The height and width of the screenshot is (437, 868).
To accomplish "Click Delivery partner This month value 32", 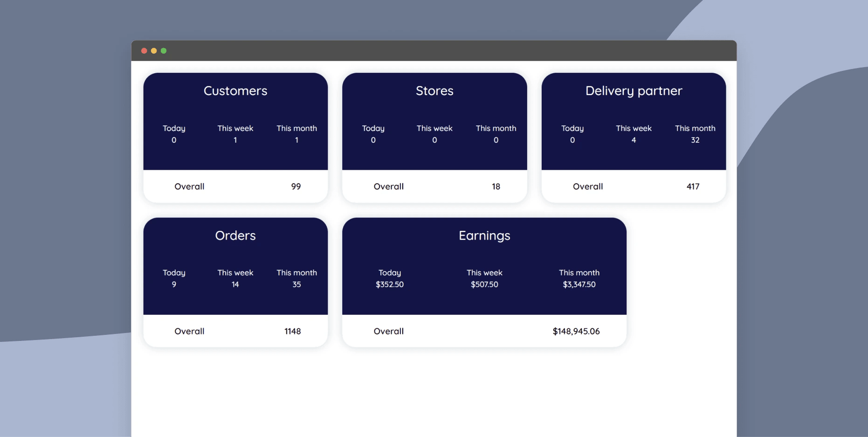I will pyautogui.click(x=695, y=140).
